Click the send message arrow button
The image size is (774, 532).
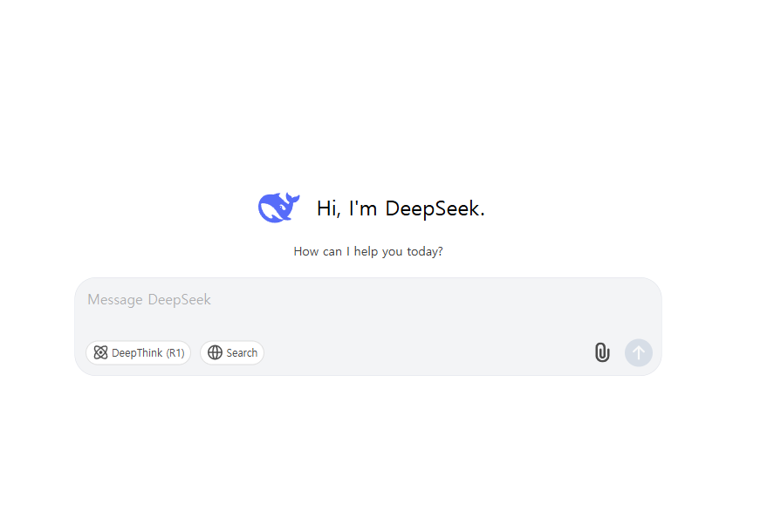(x=638, y=352)
